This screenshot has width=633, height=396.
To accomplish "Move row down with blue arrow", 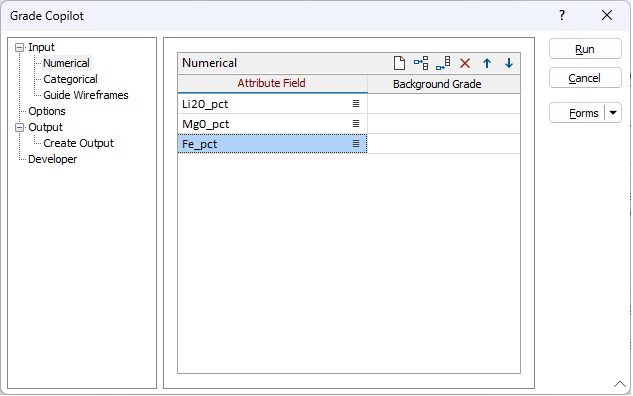I will pyautogui.click(x=509, y=63).
